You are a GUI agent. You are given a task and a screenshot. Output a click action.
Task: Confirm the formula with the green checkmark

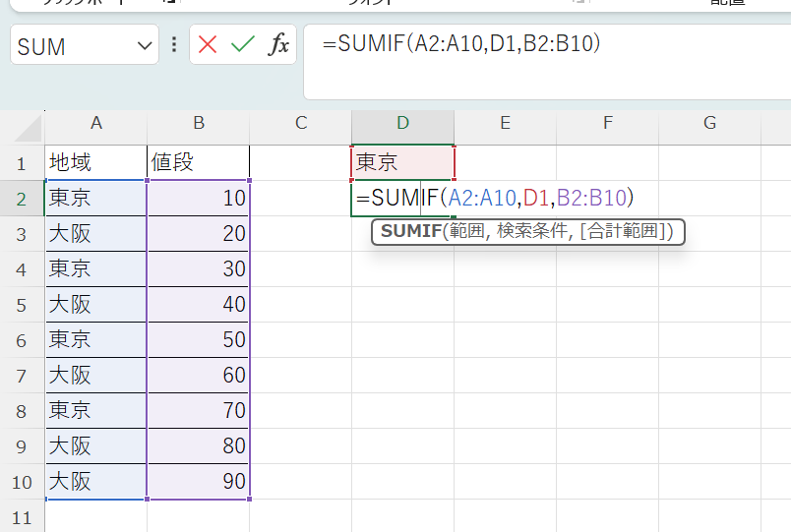(242, 45)
